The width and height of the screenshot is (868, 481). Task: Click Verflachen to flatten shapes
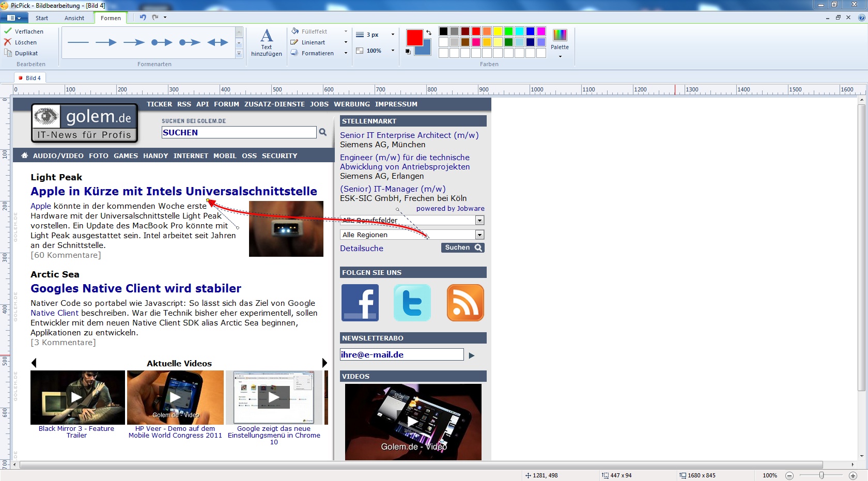click(24, 32)
